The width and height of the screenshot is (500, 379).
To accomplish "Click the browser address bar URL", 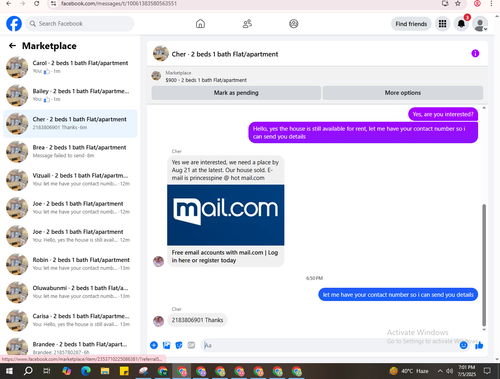I will 119,4.
